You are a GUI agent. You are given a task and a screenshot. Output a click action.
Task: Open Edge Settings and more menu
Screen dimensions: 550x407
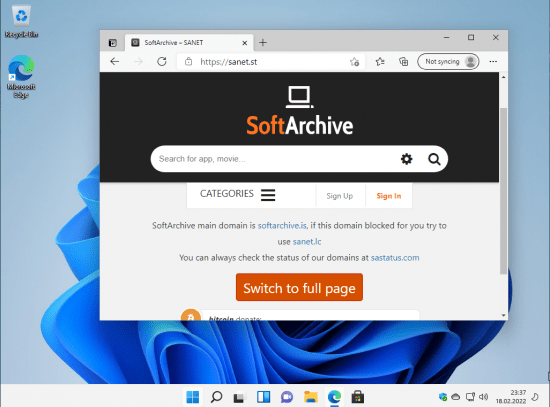(493, 62)
